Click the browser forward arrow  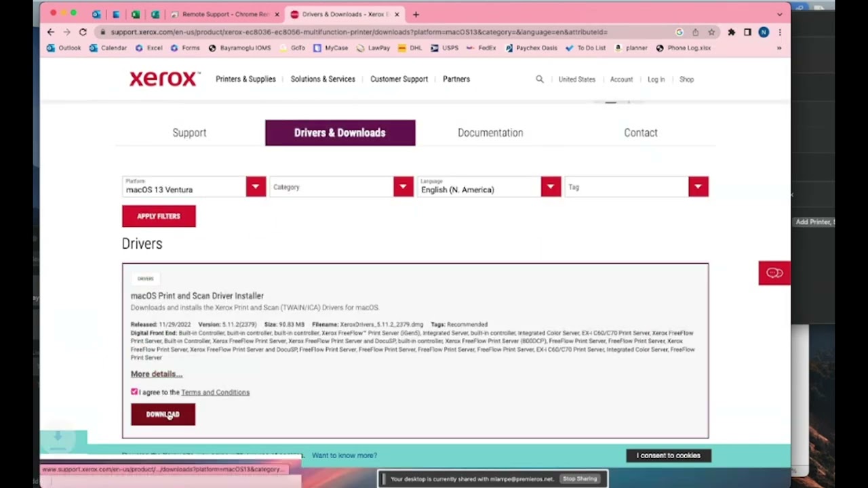click(x=67, y=32)
